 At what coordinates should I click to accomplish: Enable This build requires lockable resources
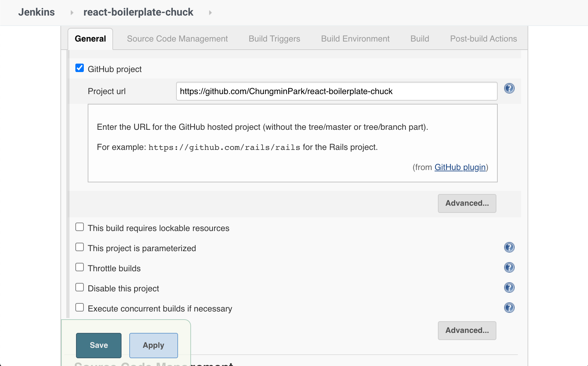click(x=80, y=227)
